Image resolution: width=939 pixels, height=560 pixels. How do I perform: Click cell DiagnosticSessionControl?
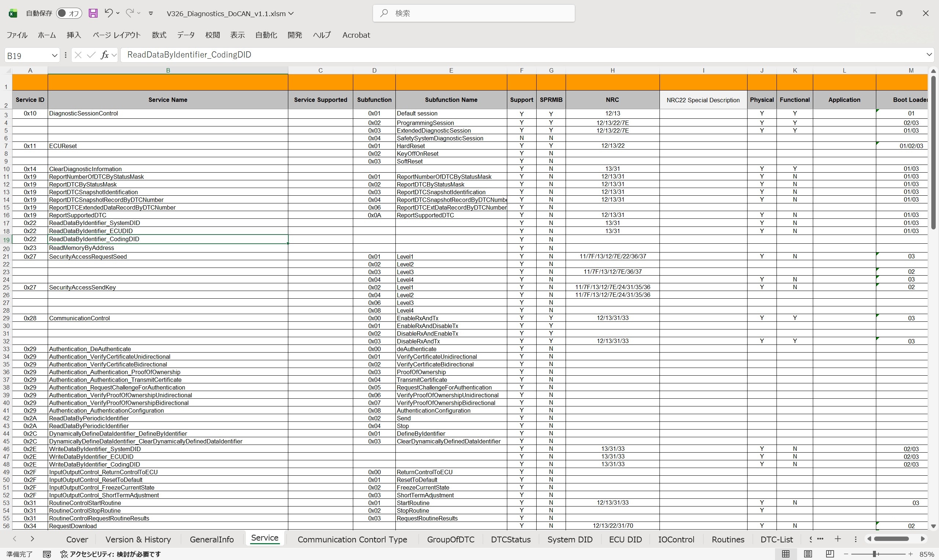[168, 114]
